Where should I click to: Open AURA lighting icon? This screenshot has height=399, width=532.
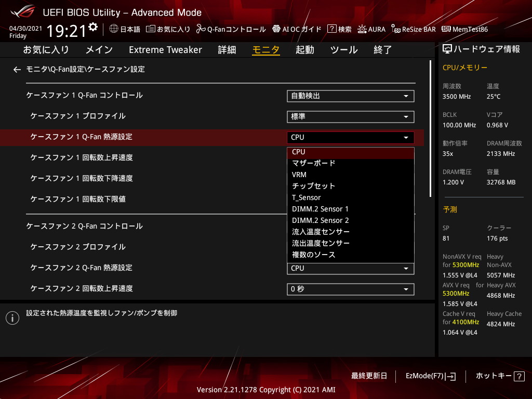[x=362, y=29]
